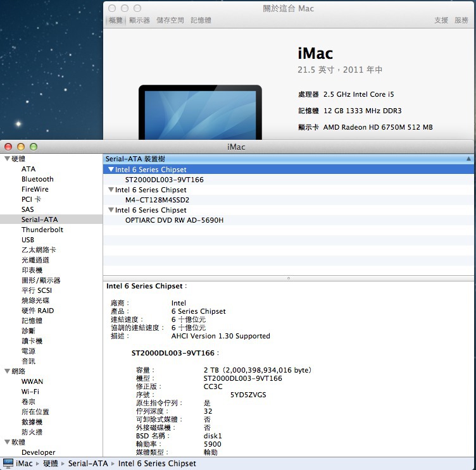
Task: Select 讀卡機 in sidebar
Action: pos(32,341)
